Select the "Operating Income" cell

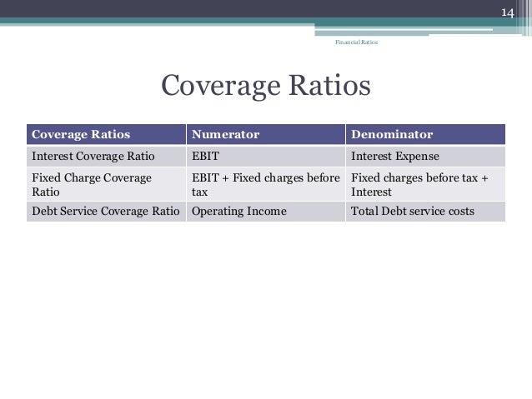coord(266,212)
